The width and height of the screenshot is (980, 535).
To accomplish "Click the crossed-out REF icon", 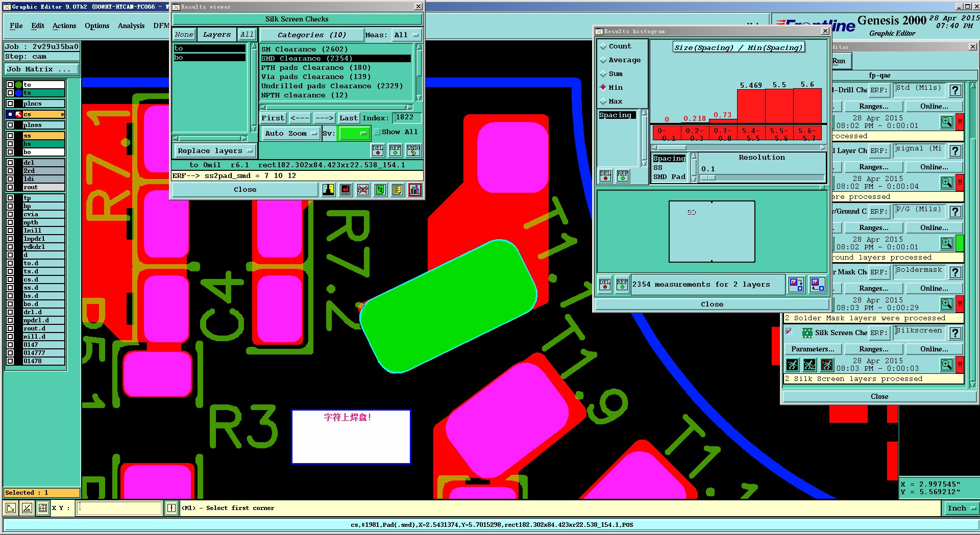I will 363,190.
